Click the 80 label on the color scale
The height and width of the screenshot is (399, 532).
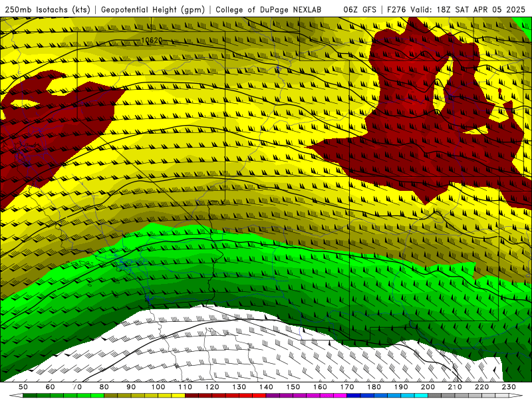click(104, 387)
